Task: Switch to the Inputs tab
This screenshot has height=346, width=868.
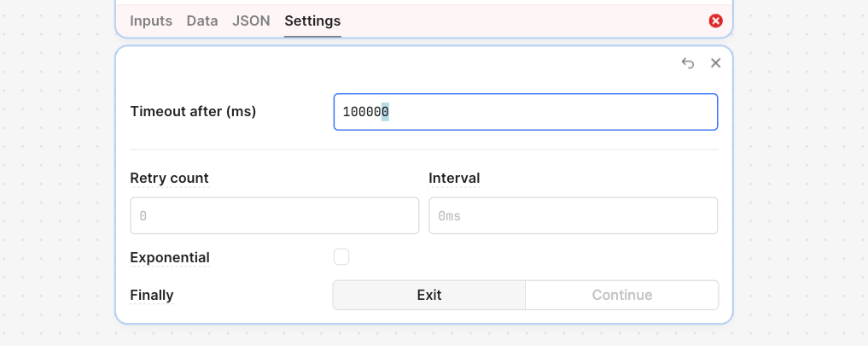Action: click(151, 21)
